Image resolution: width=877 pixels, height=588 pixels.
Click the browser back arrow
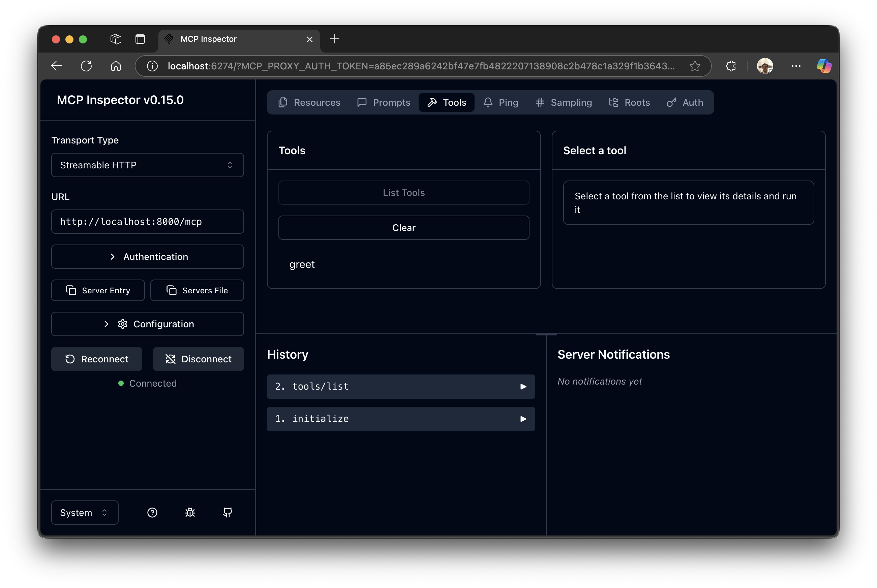click(57, 66)
